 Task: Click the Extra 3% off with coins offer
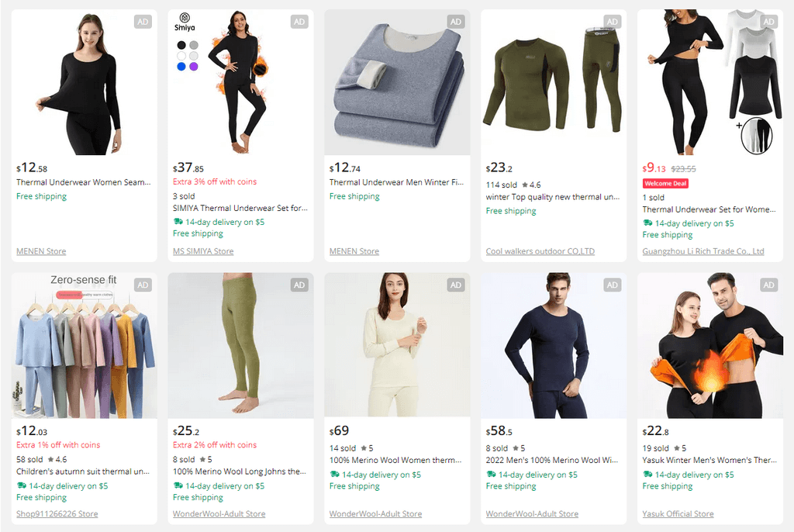pos(216,183)
